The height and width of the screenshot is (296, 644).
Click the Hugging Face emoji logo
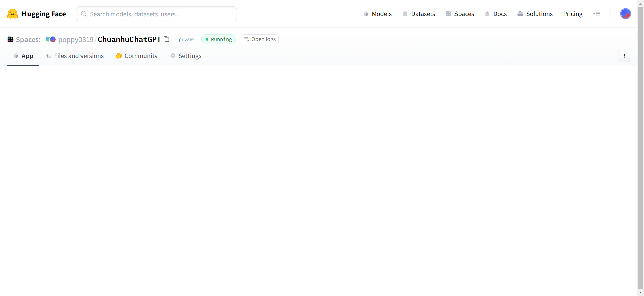(12, 14)
